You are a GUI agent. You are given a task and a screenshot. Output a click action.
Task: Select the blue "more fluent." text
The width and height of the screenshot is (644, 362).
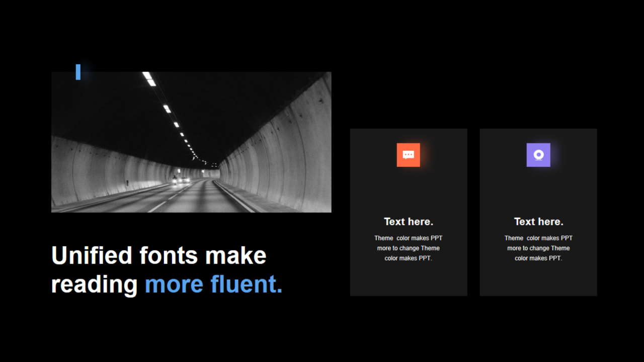click(213, 284)
